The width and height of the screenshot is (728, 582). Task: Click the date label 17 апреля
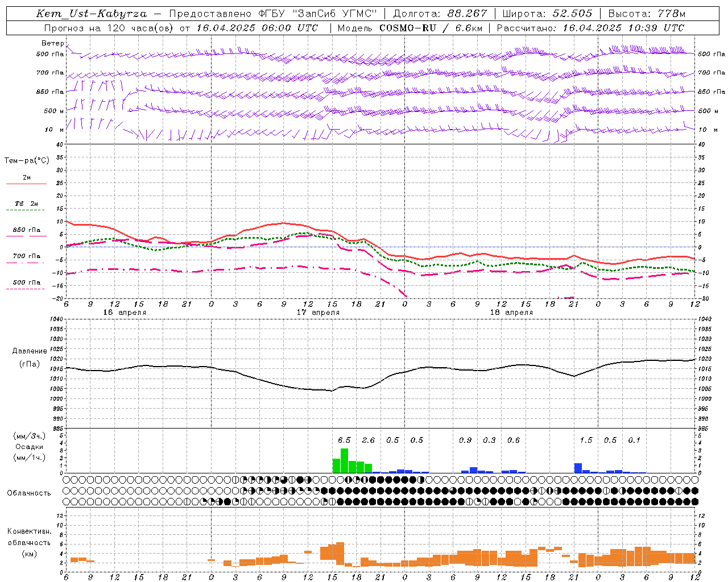[318, 313]
